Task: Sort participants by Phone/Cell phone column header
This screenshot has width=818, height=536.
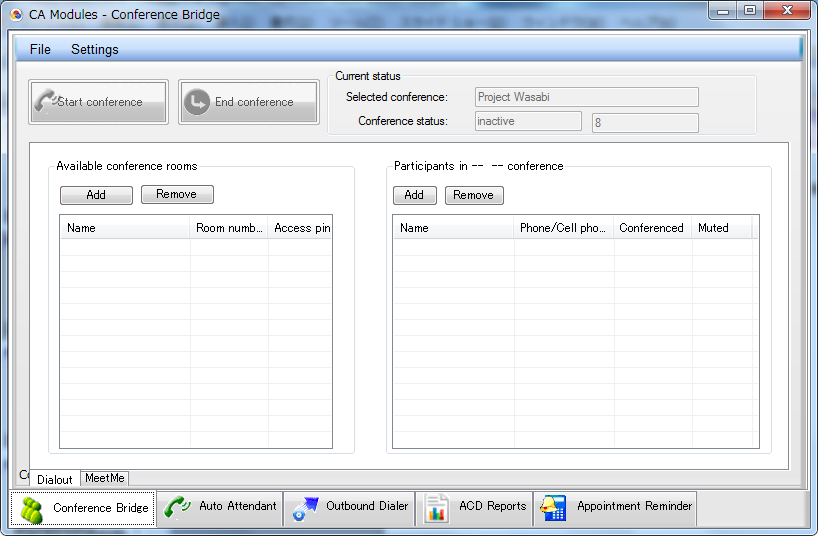Action: 563,228
